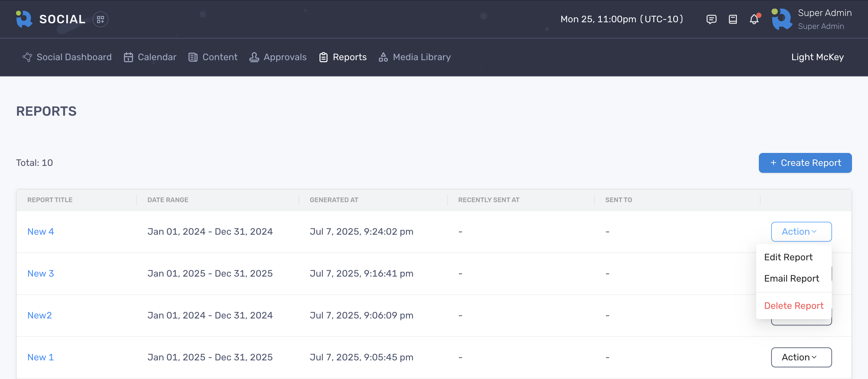
Task: Click the Calendar nav icon
Action: (x=128, y=57)
